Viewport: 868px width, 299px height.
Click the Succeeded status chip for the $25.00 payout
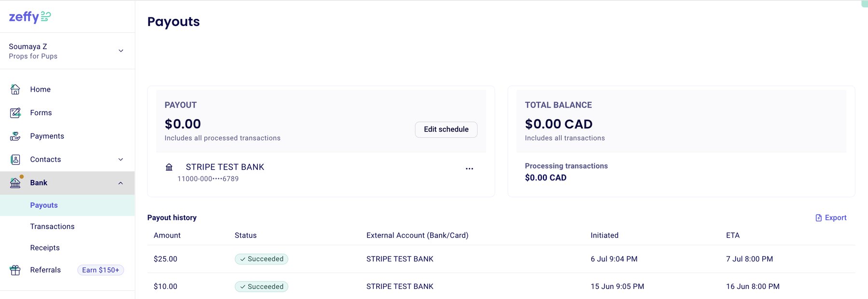(x=261, y=259)
